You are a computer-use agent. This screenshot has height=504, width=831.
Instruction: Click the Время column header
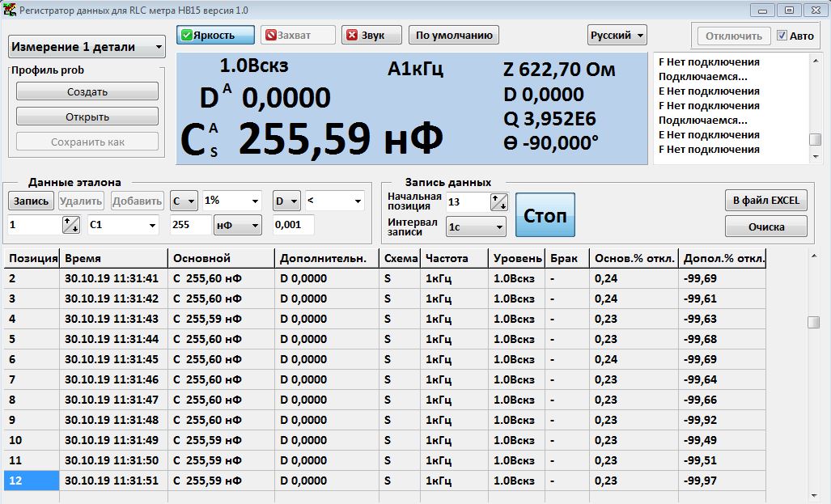(113, 258)
